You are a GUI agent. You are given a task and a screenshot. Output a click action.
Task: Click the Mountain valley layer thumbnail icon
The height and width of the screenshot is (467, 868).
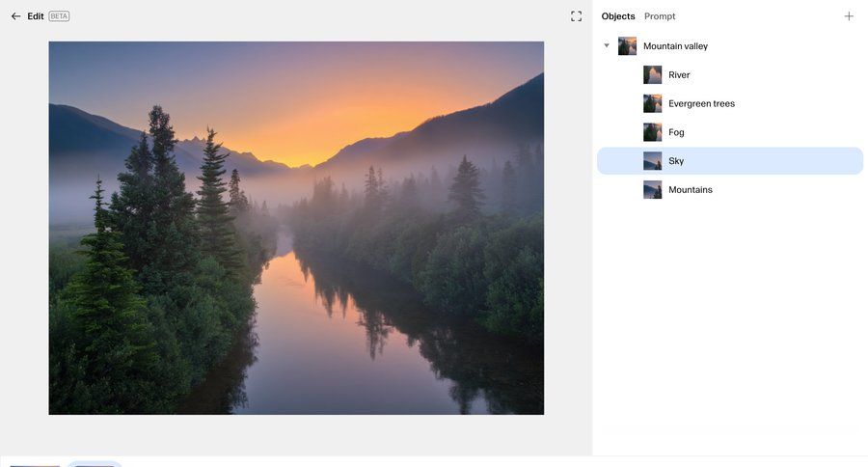coord(627,46)
